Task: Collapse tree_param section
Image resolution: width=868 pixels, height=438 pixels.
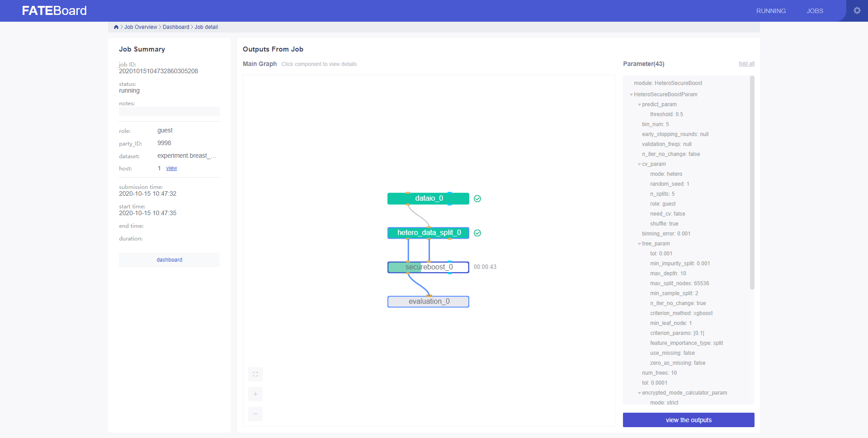Action: [x=639, y=244]
